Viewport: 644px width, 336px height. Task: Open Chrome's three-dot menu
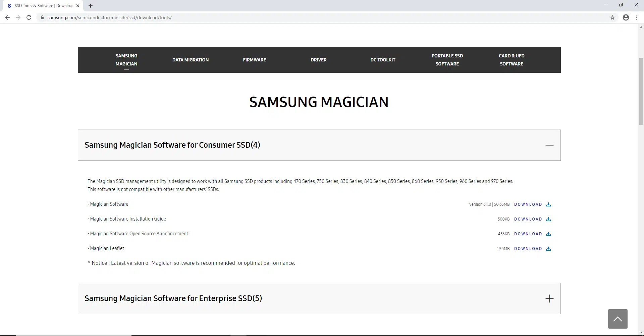637,17
